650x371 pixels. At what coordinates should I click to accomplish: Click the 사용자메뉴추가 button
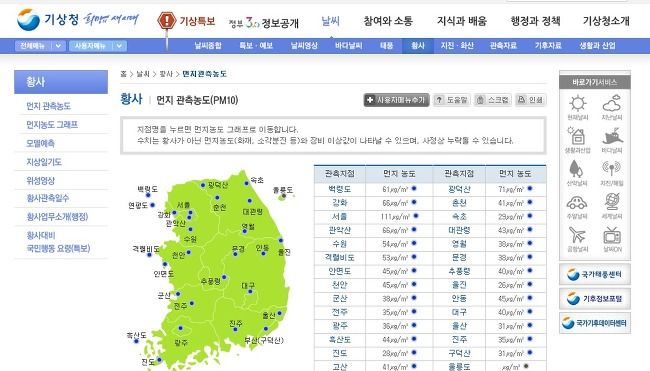click(396, 100)
